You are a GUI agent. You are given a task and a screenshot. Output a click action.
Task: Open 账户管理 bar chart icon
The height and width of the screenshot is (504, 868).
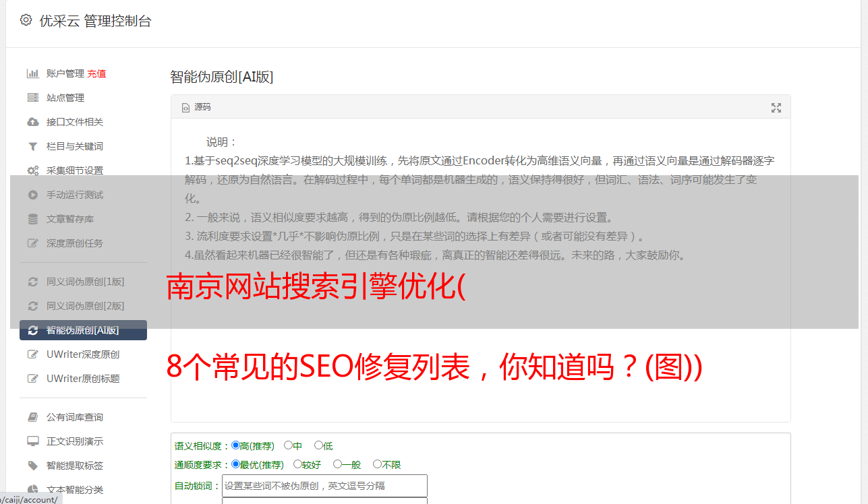coord(32,73)
